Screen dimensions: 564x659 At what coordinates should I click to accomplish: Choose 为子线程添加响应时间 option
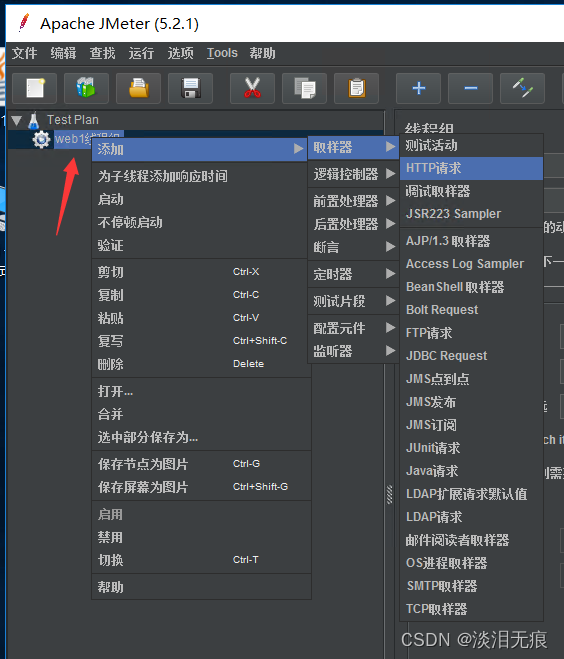pyautogui.click(x=200, y=176)
